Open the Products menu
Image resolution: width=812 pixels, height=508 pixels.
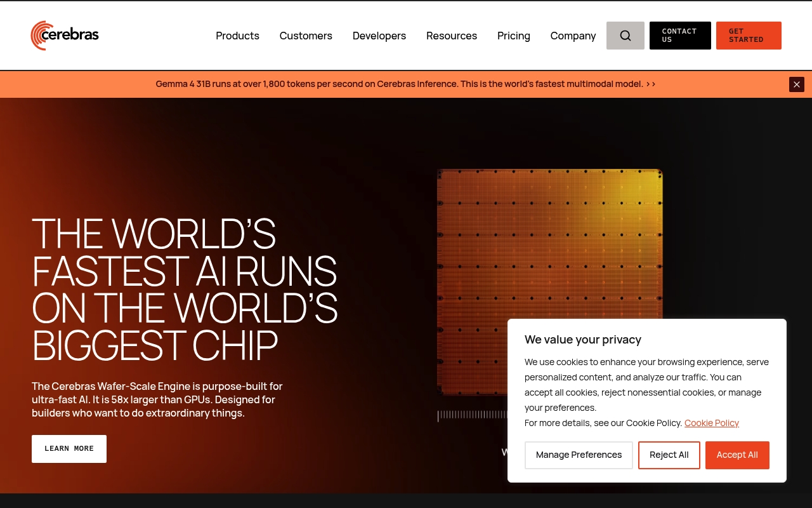tap(237, 36)
